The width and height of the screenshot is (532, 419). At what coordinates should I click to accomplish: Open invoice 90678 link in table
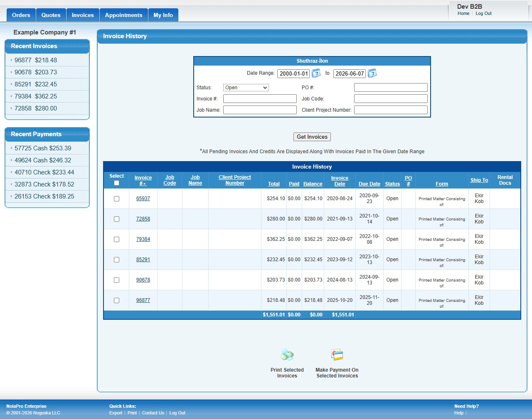143,280
